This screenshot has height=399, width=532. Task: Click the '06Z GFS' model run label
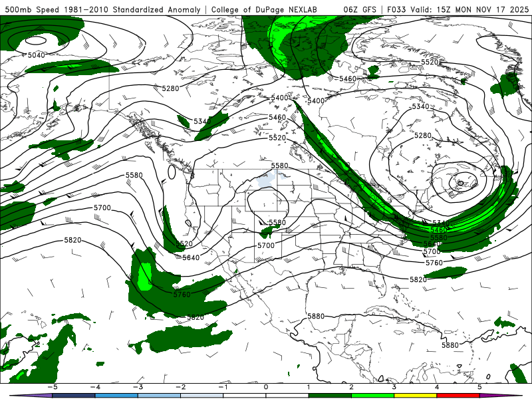coord(360,9)
